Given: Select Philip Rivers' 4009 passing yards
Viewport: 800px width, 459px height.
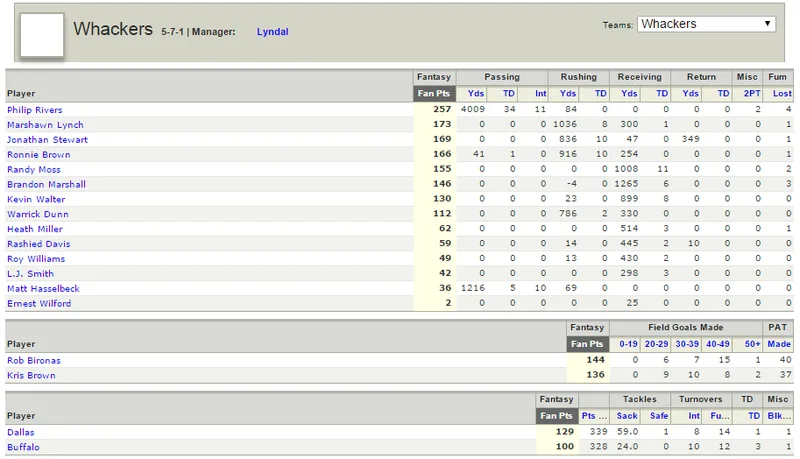Looking at the screenshot, I should [472, 109].
